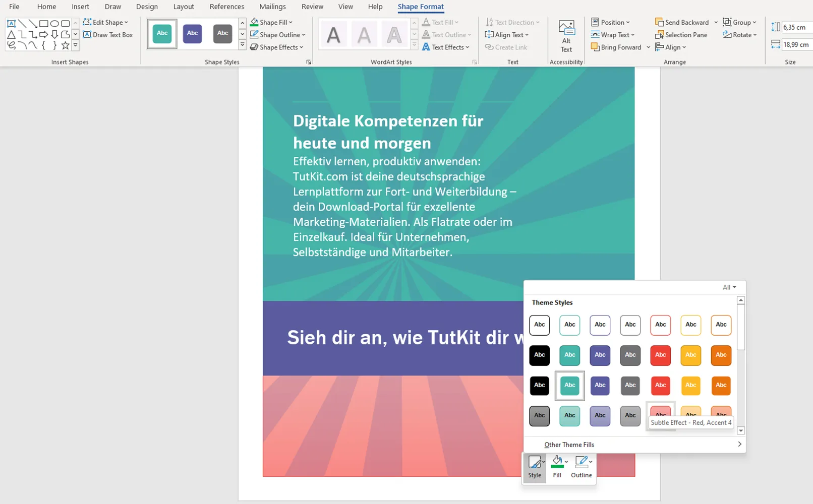
Task: Select the star shape in Insert Shapes
Action: click(65, 46)
